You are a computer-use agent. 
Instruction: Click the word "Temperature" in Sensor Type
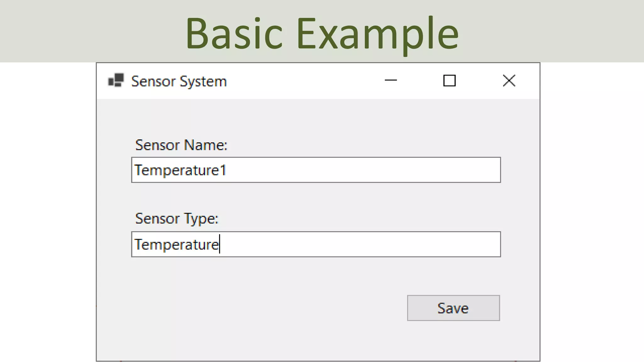pos(177,245)
